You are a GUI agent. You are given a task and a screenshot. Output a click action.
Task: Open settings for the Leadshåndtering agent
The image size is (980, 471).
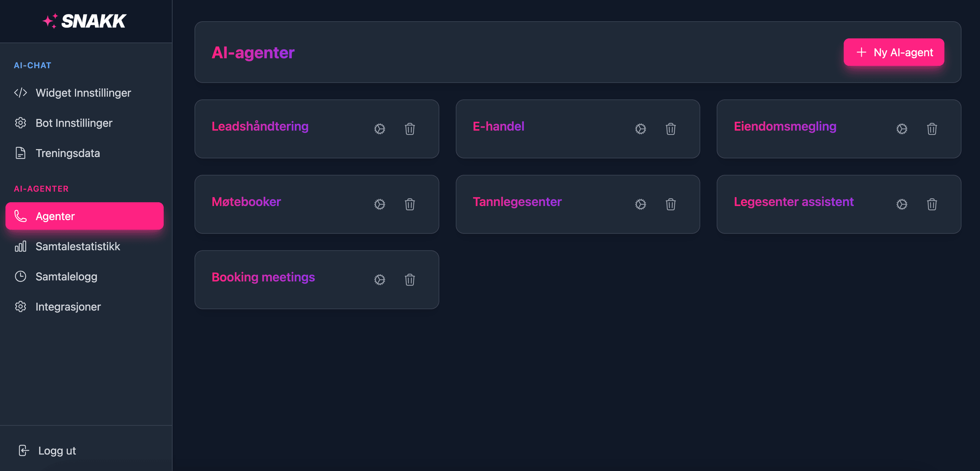(379, 129)
